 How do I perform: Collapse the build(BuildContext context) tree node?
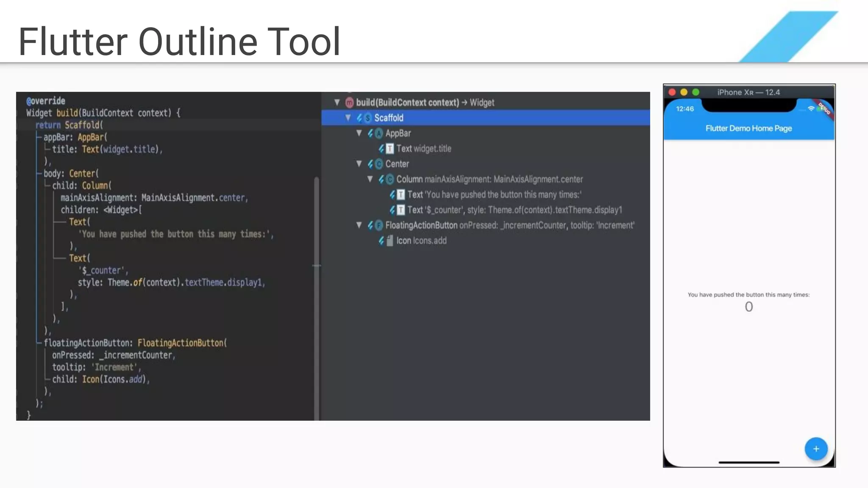(337, 102)
